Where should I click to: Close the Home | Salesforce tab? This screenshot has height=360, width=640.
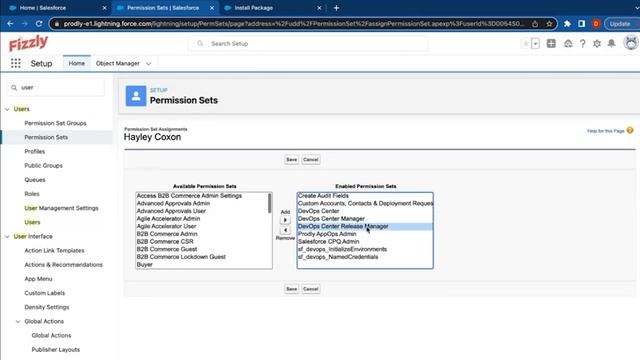pyautogui.click(x=104, y=8)
